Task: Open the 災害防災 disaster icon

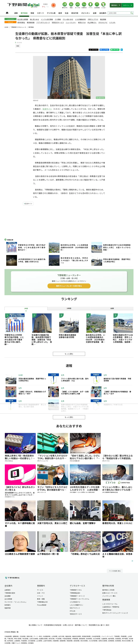Action: 84,5
